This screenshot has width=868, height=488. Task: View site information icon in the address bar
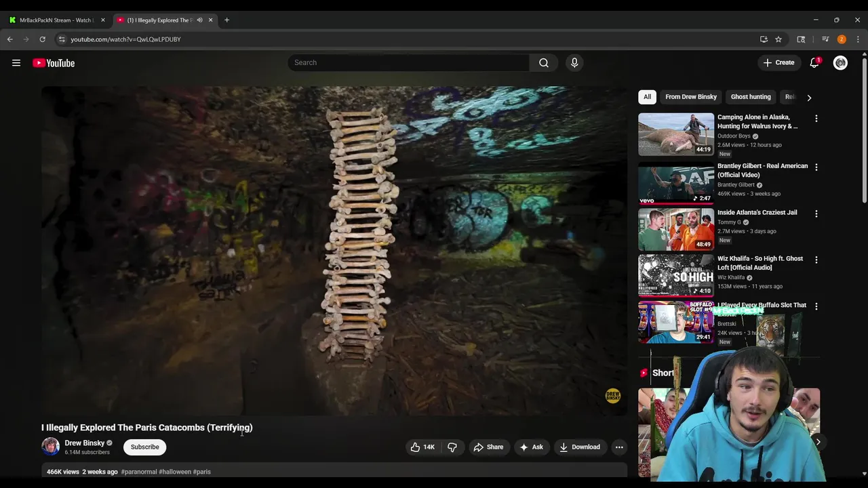[62, 39]
